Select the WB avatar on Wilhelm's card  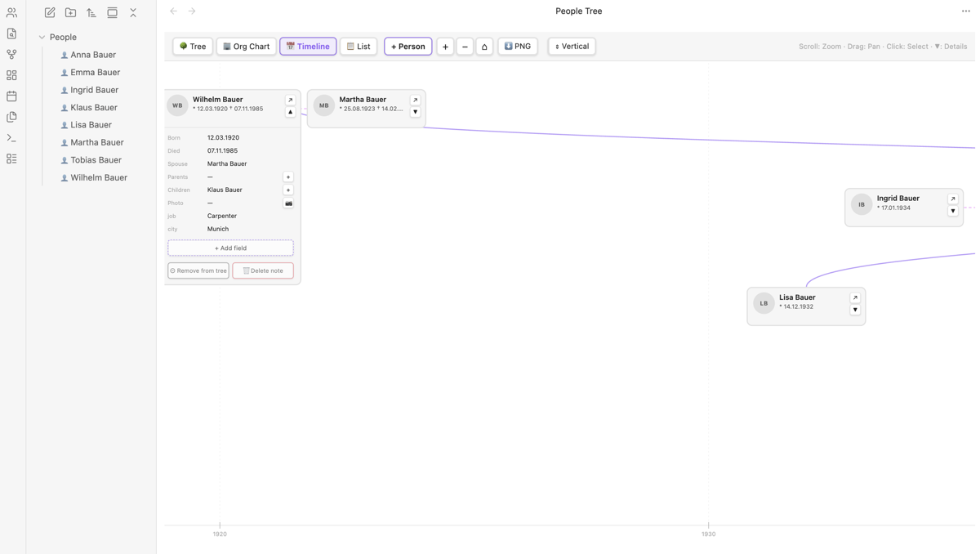click(177, 105)
